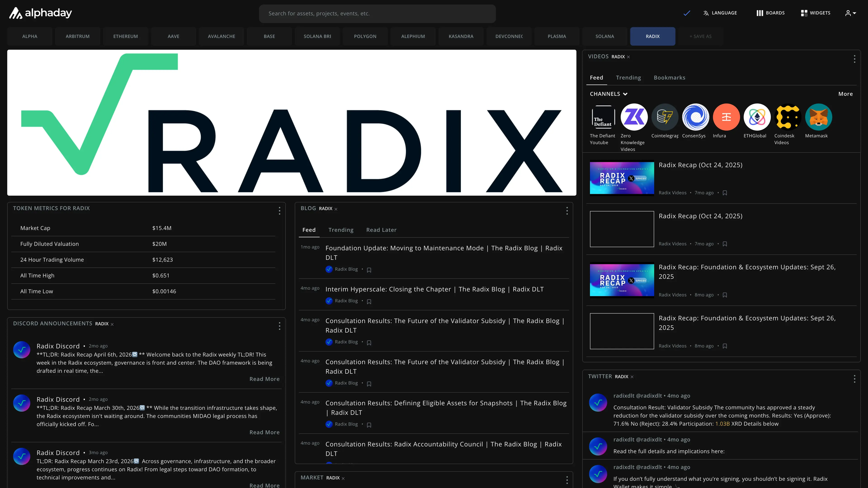The width and height of the screenshot is (868, 488).
Task: Select the Metamask channel icon
Action: point(818,117)
